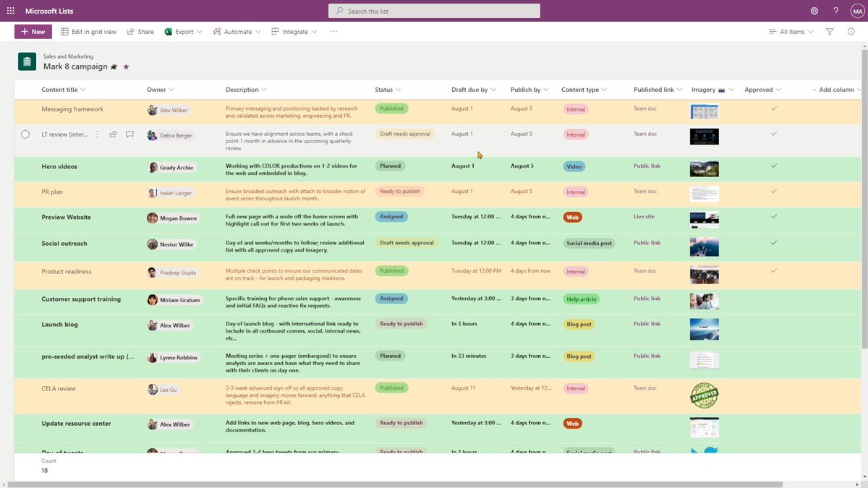This screenshot has width=868, height=488.
Task: Open the All Items view switcher
Action: pyautogui.click(x=791, y=32)
